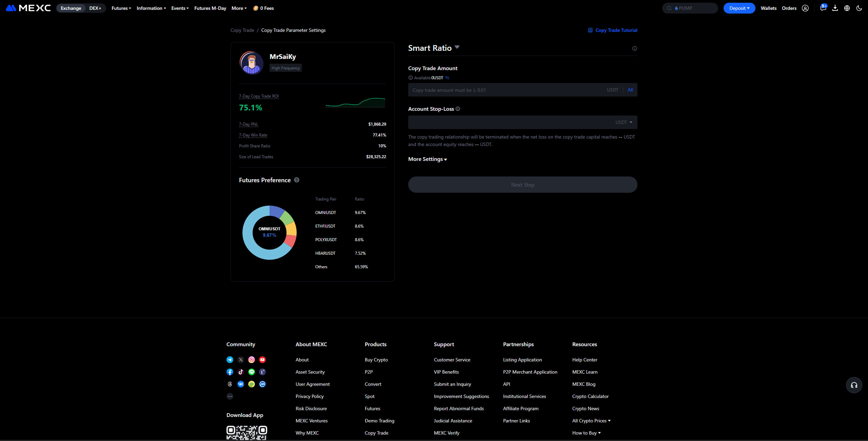868x441 pixels.
Task: Toggle the dark mode moon icon
Action: 859,8
